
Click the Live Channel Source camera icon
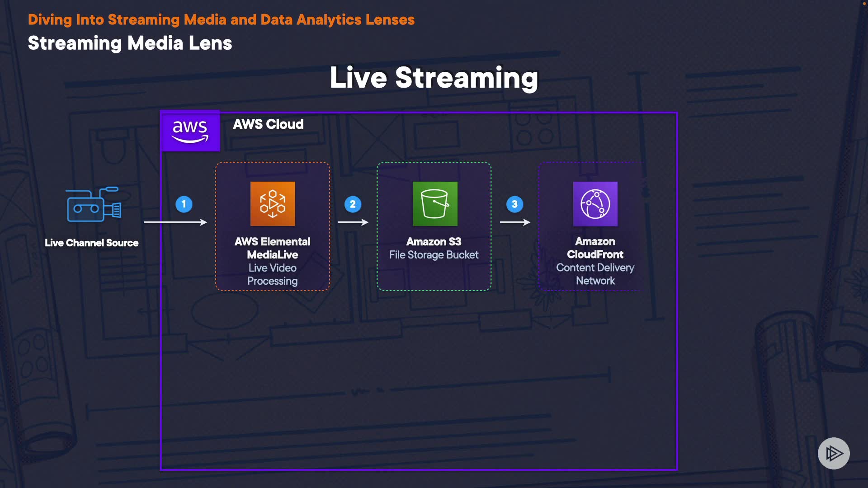click(x=94, y=205)
